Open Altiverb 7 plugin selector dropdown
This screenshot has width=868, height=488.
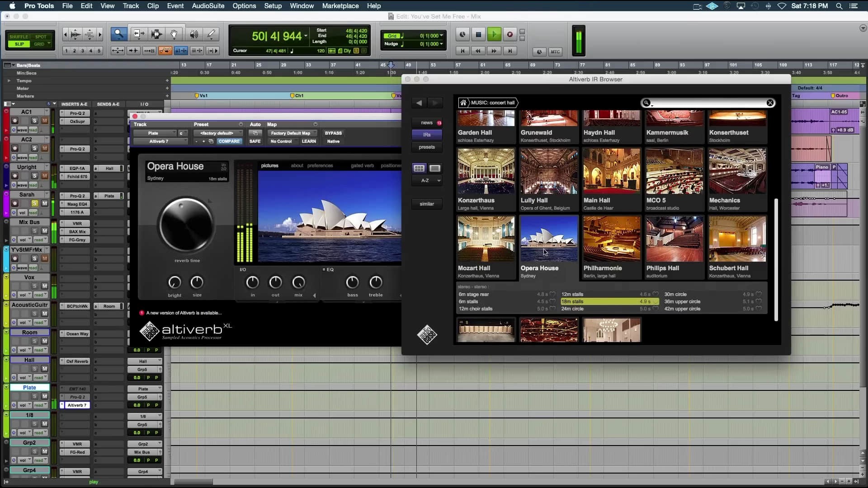[x=161, y=141]
